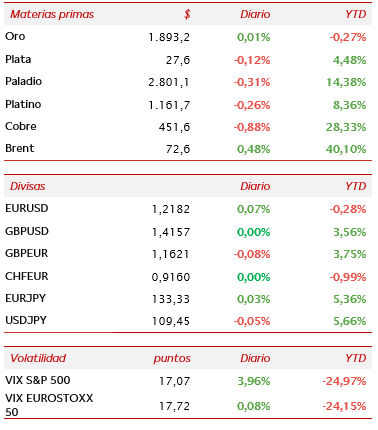Select the GBPUSD rate 1,4157

point(171,232)
